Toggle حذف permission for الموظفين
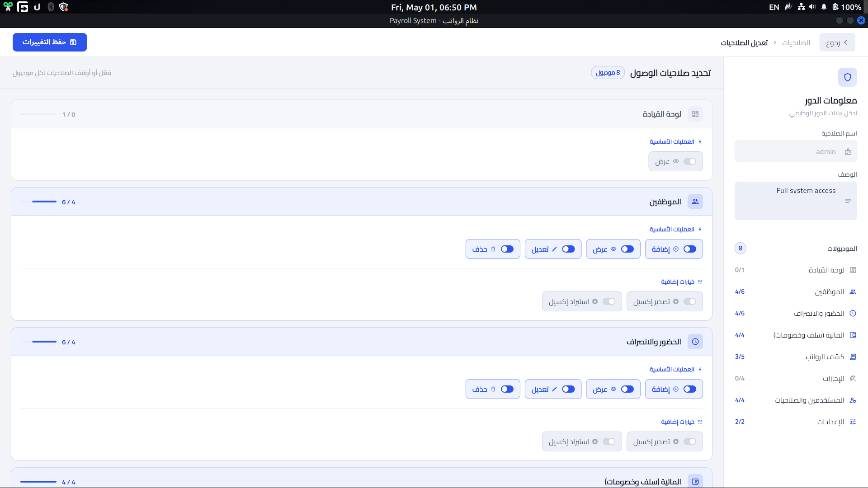This screenshot has width=868, height=488. point(507,249)
